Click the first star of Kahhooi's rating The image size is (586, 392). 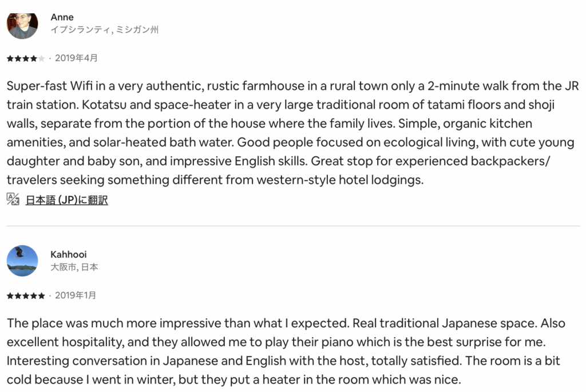coord(10,296)
